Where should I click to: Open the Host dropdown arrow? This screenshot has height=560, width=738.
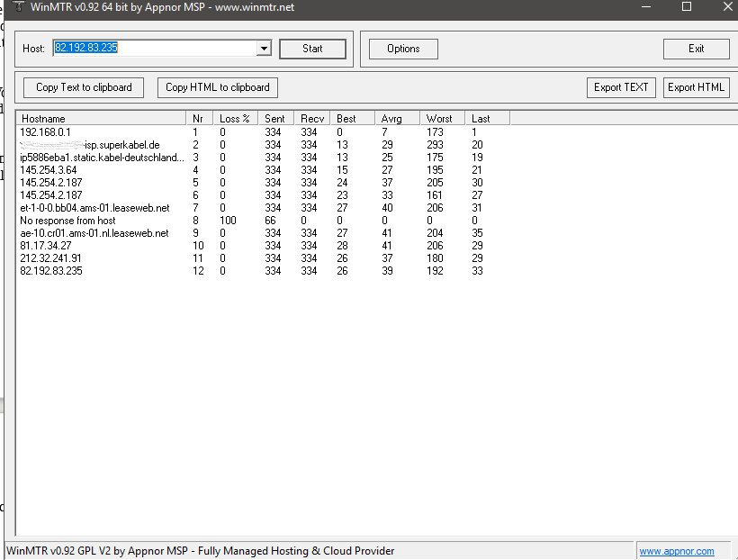(x=264, y=49)
